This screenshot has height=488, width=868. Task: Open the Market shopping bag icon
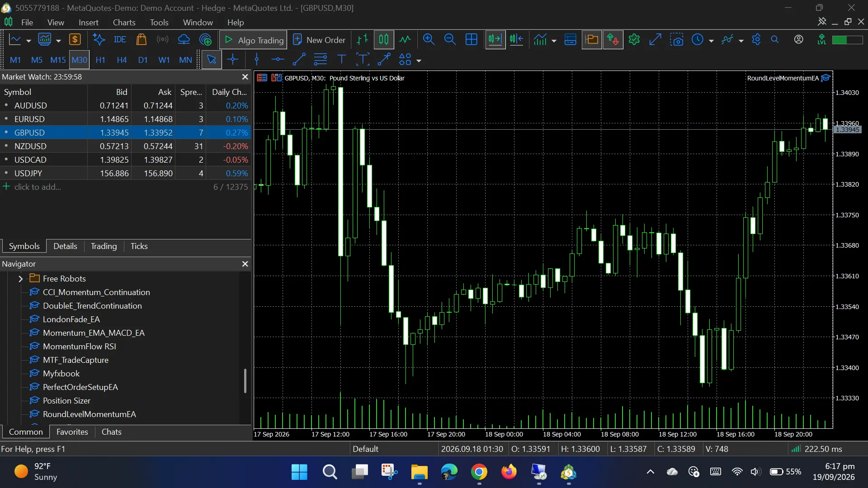point(141,40)
